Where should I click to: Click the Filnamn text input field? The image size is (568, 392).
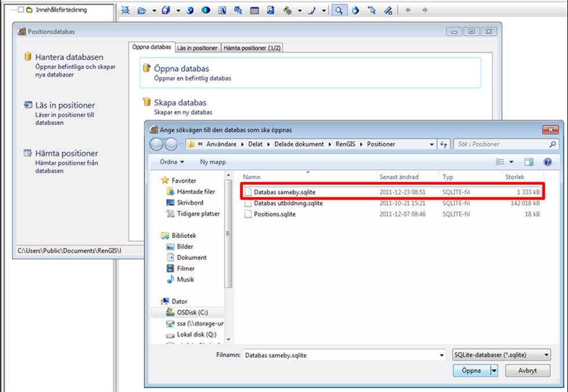tap(340, 355)
